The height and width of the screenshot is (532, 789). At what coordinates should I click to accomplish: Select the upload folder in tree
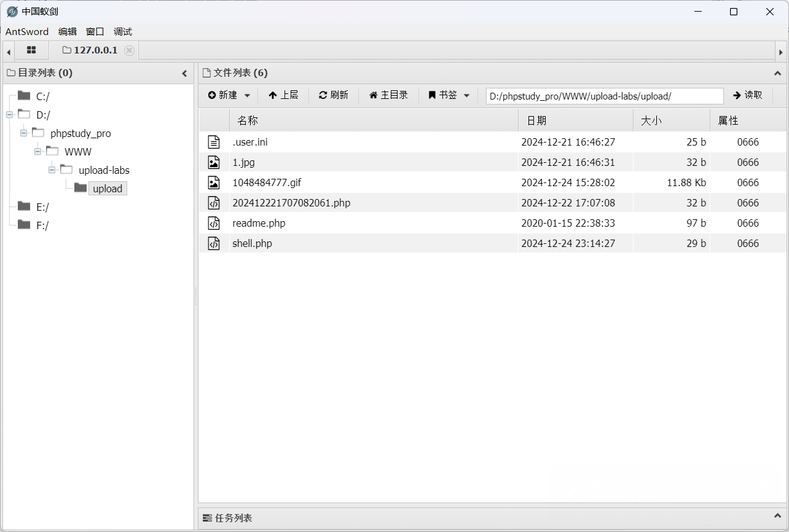pos(108,189)
